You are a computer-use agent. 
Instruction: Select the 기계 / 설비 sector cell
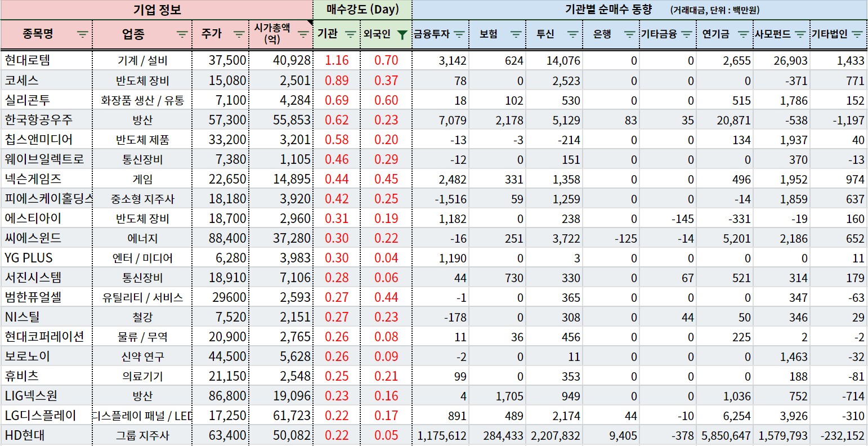(142, 60)
